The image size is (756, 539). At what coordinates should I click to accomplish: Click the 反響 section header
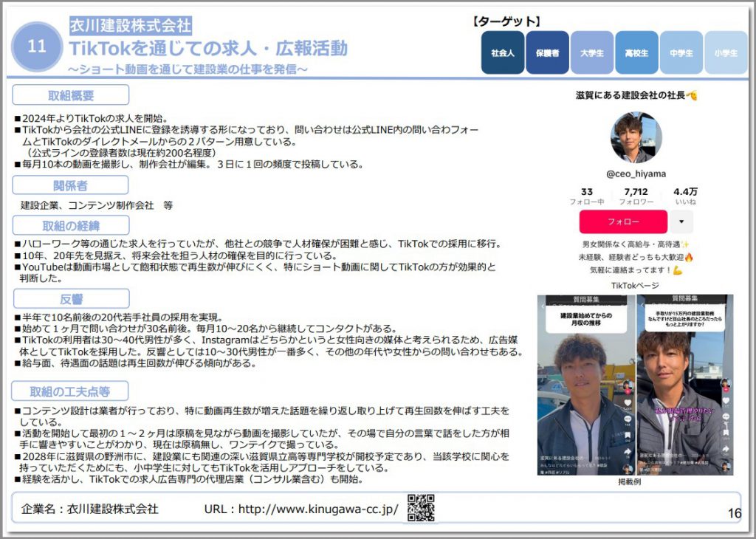tap(72, 299)
